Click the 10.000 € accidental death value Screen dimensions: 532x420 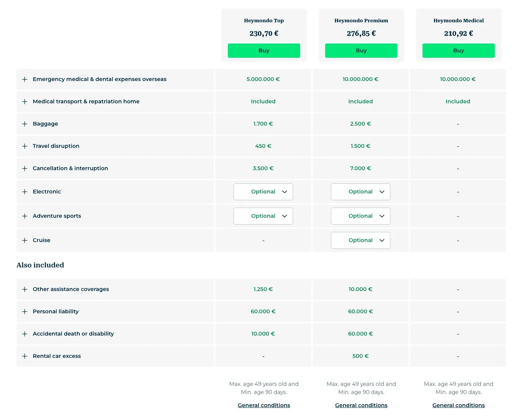click(263, 334)
